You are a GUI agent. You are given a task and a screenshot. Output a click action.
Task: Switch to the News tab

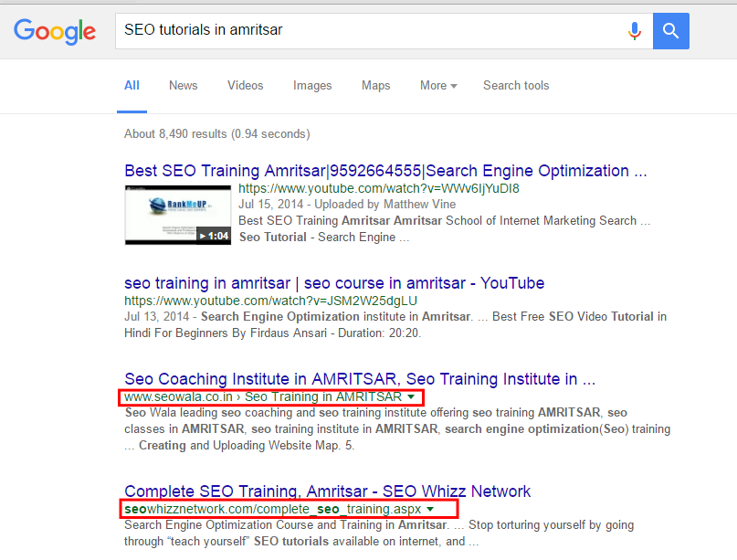click(184, 86)
